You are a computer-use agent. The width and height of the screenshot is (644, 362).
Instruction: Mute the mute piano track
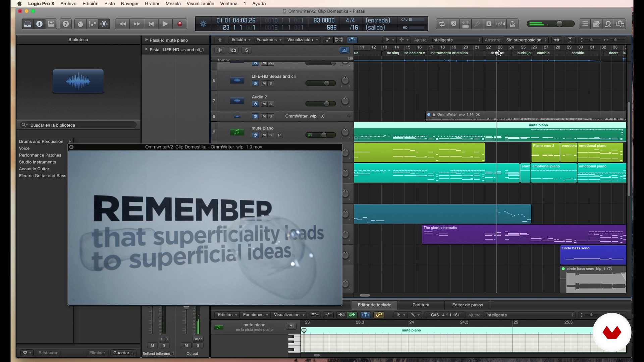[264, 135]
